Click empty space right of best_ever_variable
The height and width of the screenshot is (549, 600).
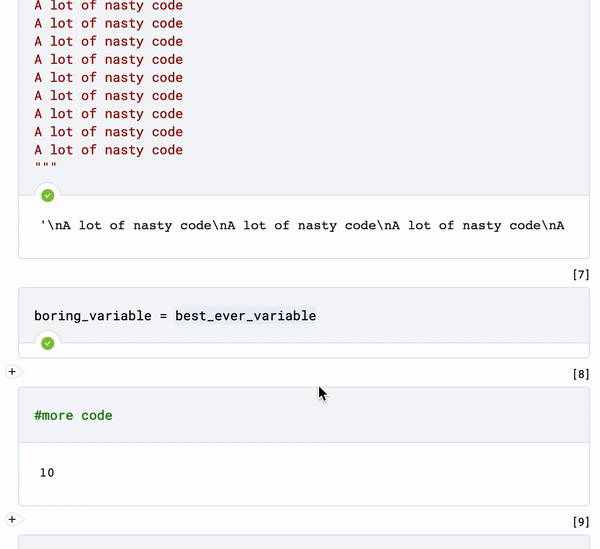click(x=450, y=316)
